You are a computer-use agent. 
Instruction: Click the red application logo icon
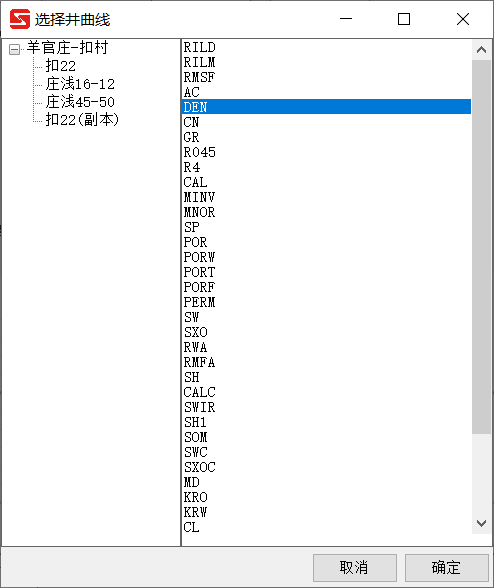(20, 19)
